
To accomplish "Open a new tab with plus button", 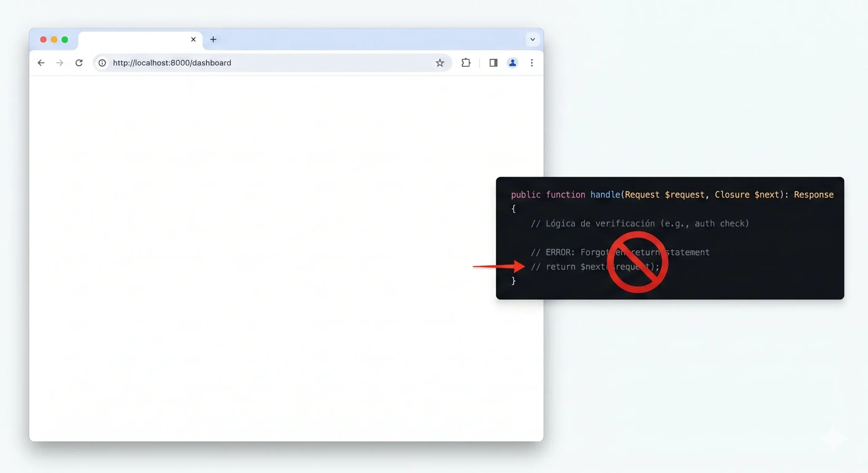I will coord(213,39).
